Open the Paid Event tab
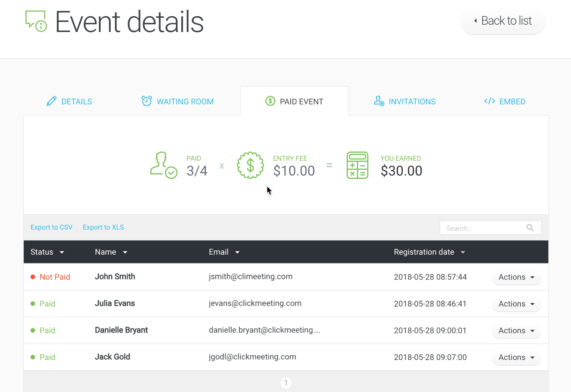 pyautogui.click(x=294, y=102)
